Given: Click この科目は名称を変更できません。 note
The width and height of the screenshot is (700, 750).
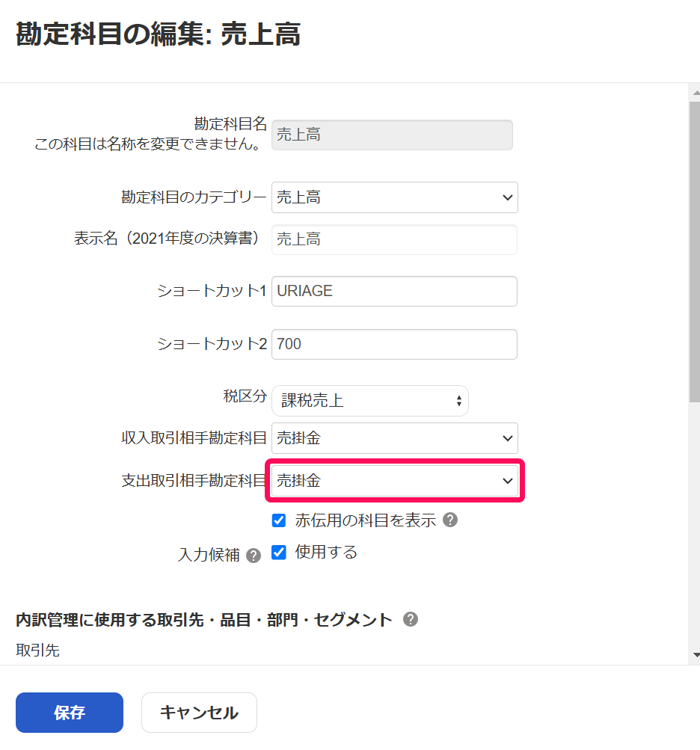Looking at the screenshot, I should pos(148,144).
